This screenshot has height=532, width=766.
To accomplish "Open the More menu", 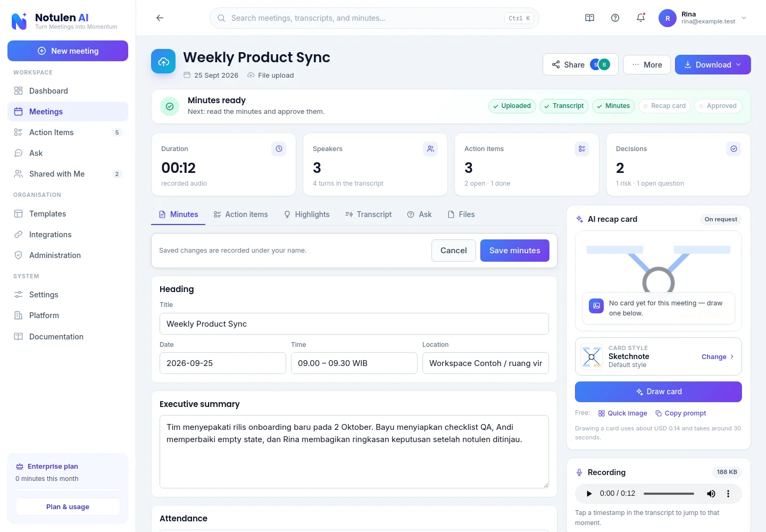I will click(x=647, y=65).
